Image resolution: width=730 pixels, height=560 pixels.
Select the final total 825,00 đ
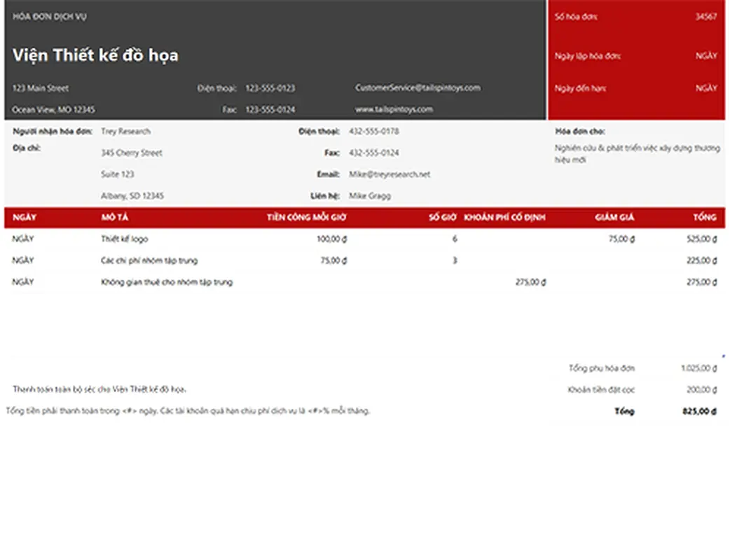(x=699, y=412)
